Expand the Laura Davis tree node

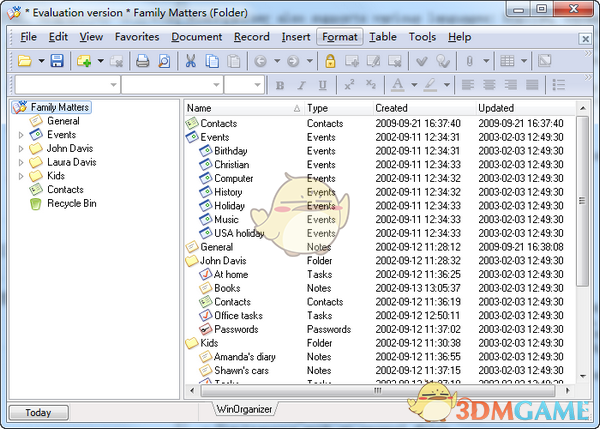[21, 163]
